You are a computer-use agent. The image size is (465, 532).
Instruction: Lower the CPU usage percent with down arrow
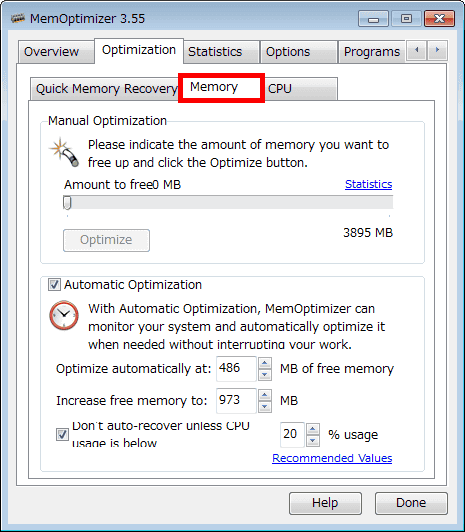pos(313,441)
